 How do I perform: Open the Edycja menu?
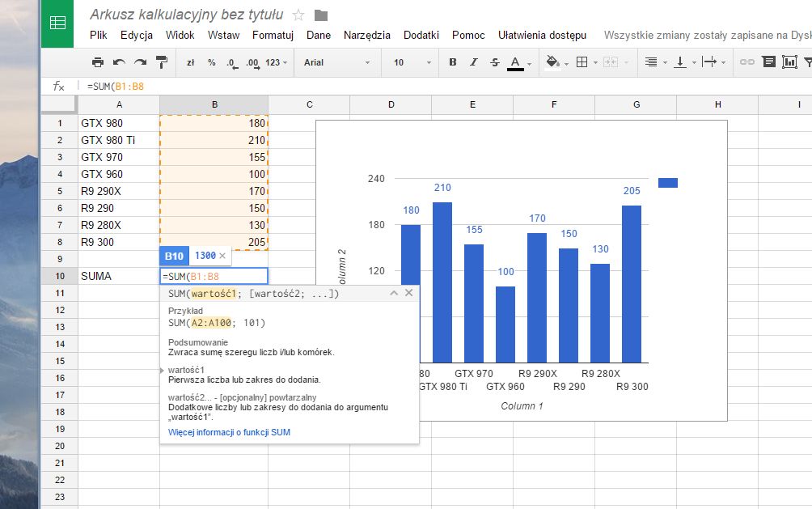coord(137,35)
